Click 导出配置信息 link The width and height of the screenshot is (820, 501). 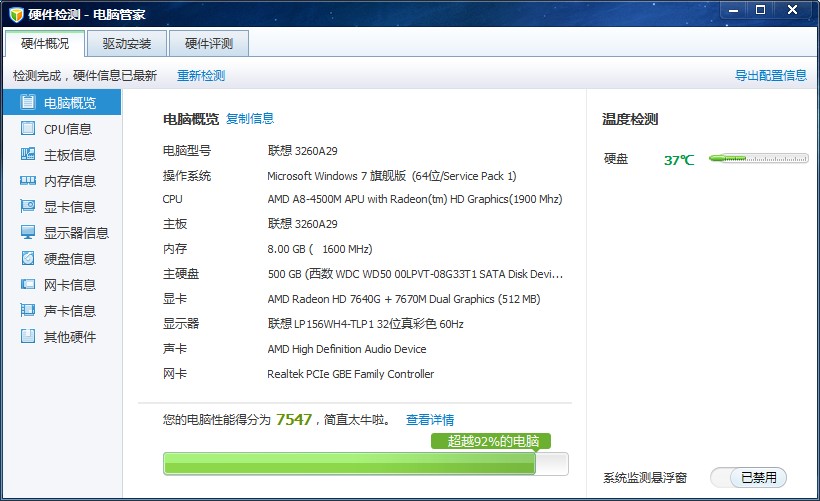point(771,75)
